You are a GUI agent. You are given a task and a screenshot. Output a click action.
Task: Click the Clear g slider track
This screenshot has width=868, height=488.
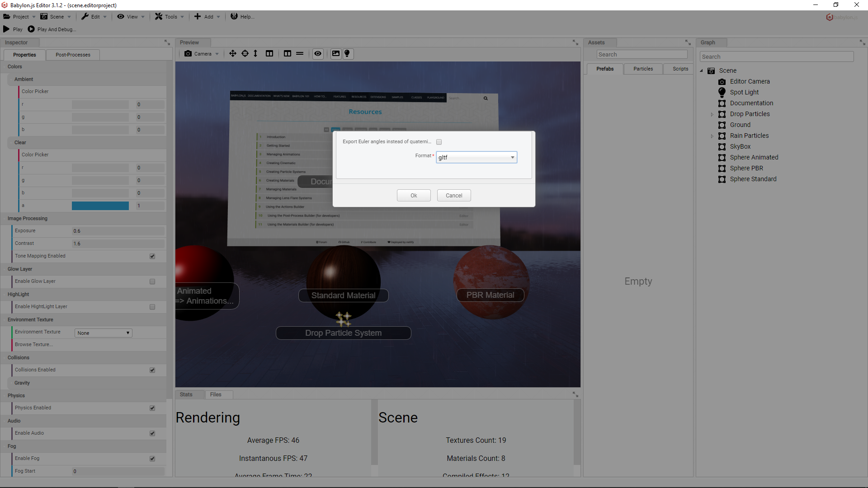(x=100, y=180)
